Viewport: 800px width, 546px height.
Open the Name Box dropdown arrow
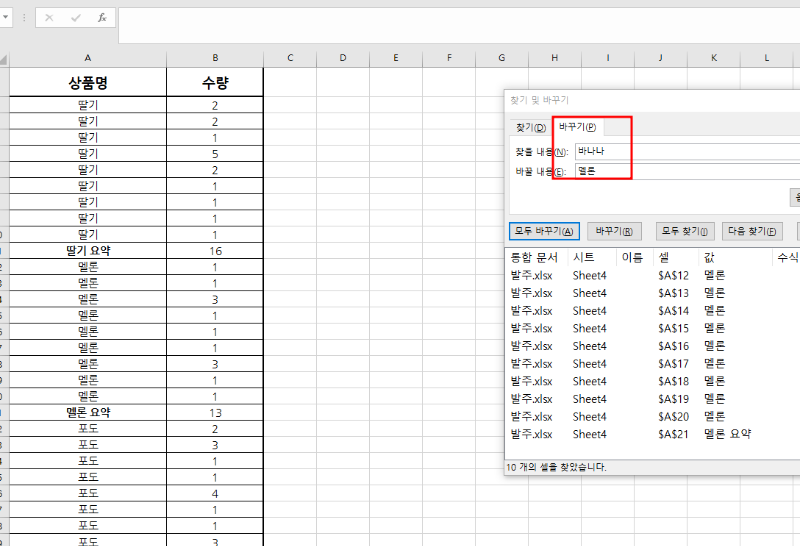tap(5, 17)
